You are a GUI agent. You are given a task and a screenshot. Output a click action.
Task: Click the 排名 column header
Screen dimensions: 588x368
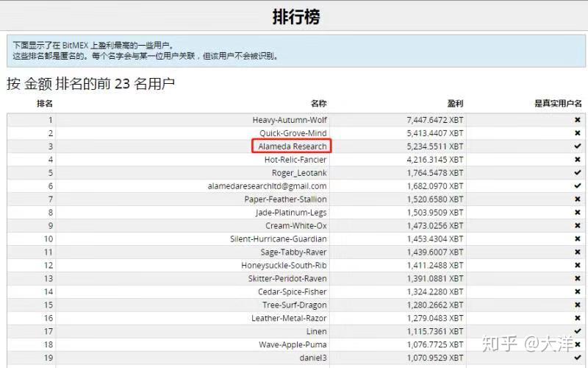45,103
